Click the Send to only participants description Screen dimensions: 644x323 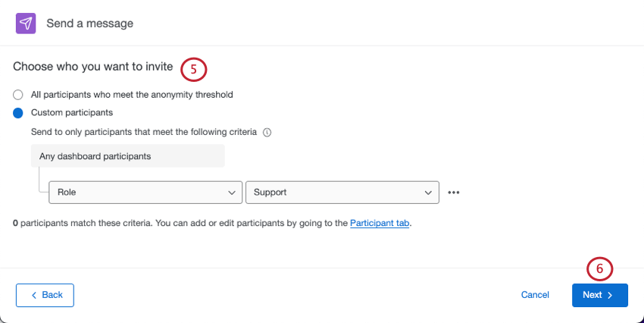click(144, 132)
